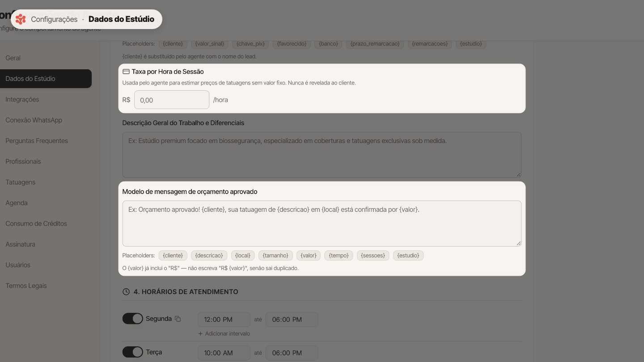644x362 pixels.
Task: Insert the {favorecido} placeholder chip
Action: click(292, 44)
